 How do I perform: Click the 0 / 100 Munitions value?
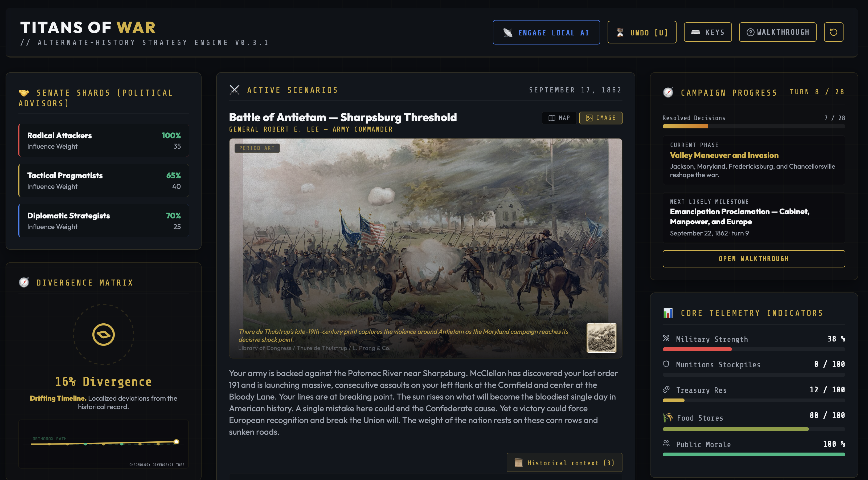click(x=829, y=364)
